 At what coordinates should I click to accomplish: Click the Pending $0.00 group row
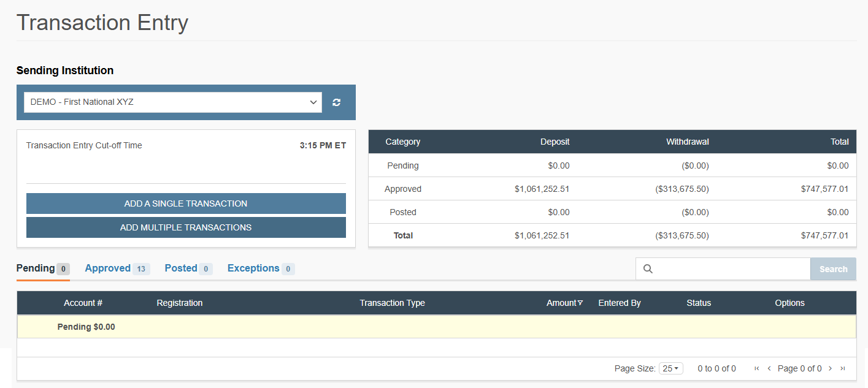(x=436, y=327)
